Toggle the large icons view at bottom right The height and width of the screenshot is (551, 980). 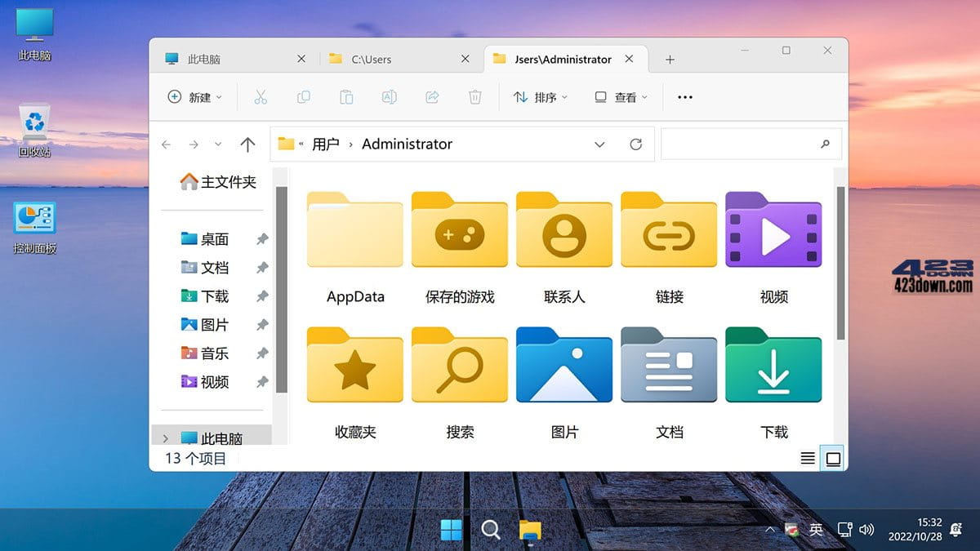point(832,458)
